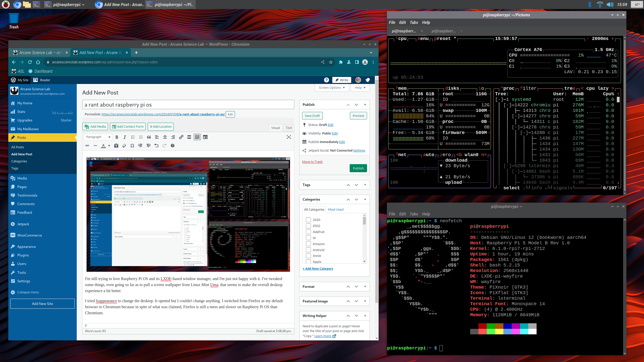This screenshot has height=362, width=644.
Task: Click Add Media button
Action: pyautogui.click(x=95, y=126)
